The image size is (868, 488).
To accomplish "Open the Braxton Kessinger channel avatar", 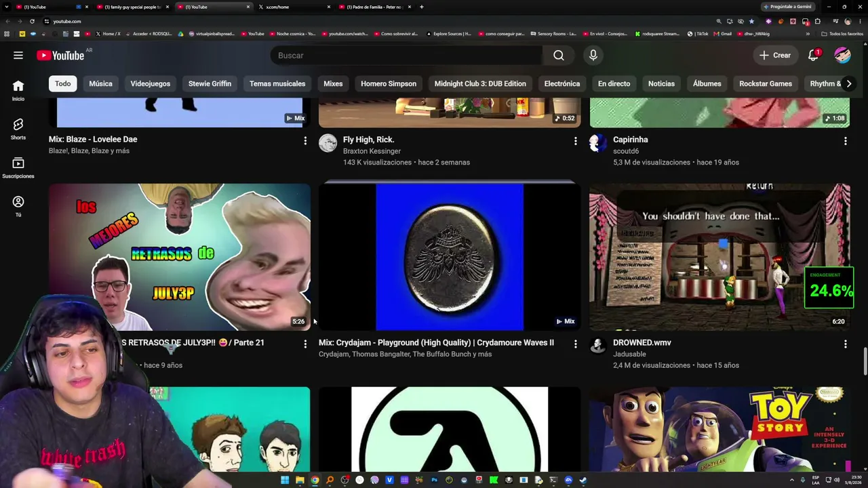I will [328, 143].
